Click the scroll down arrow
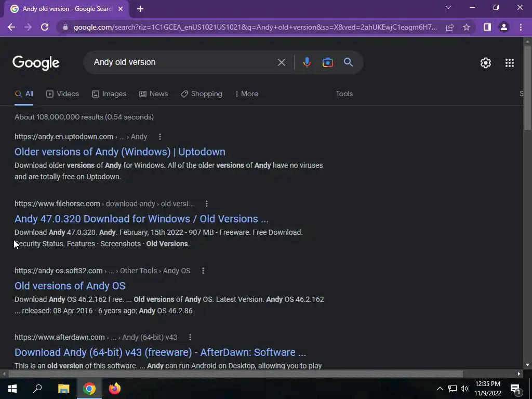532x399 pixels. [x=527, y=365]
